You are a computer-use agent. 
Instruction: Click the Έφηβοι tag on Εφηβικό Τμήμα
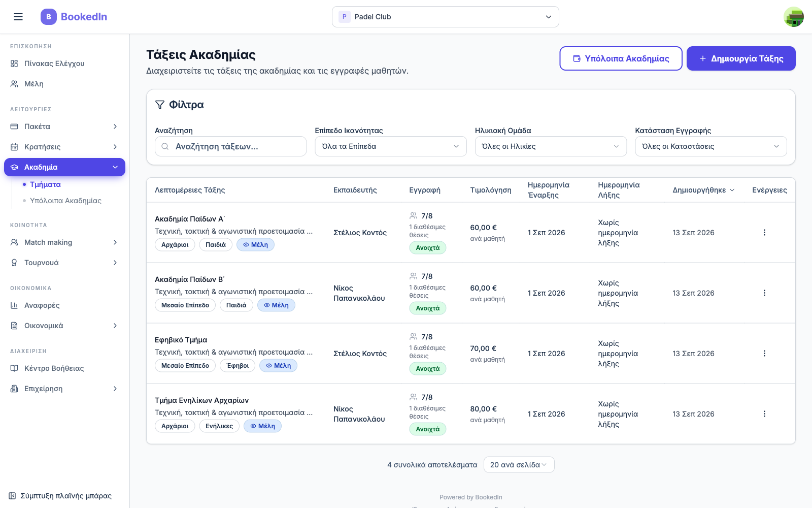238,366
